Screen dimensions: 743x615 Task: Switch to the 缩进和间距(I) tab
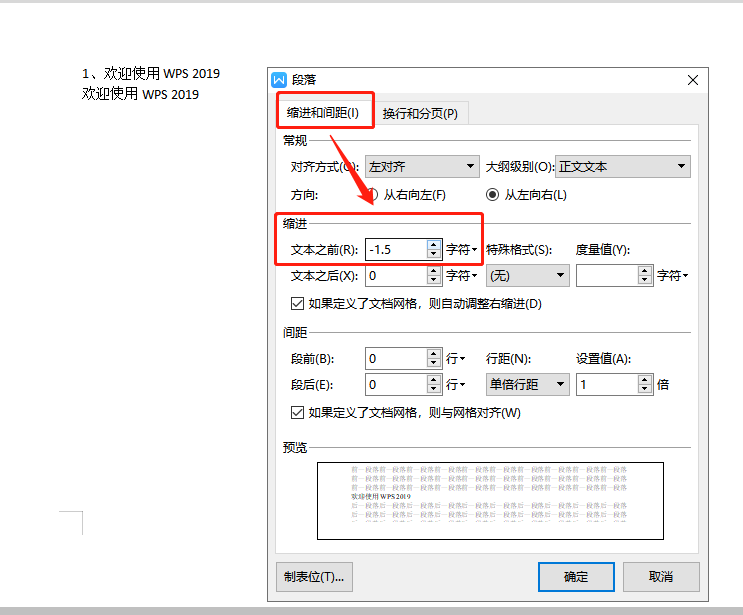[x=323, y=113]
